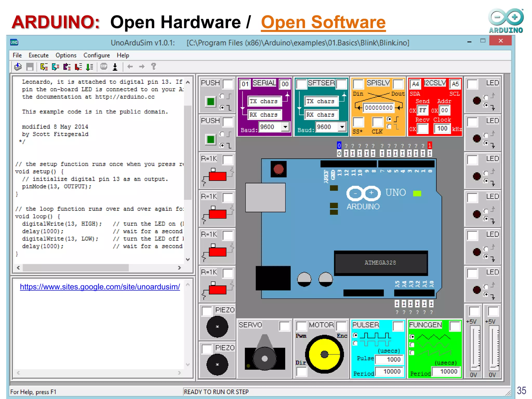532x399 pixels.
Task: Select FUNCGEN sawtooth wave radio button
Action: pos(411,353)
